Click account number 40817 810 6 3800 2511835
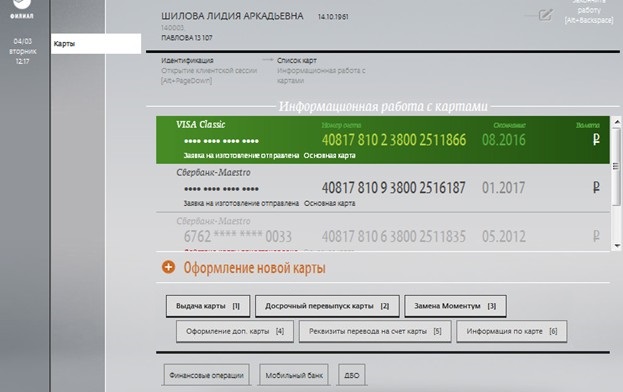The image size is (623, 392). click(x=394, y=236)
